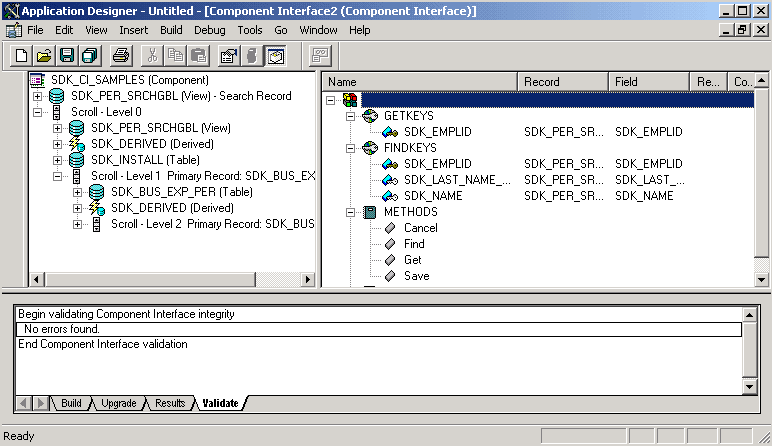Select the Get method row

[413, 260]
